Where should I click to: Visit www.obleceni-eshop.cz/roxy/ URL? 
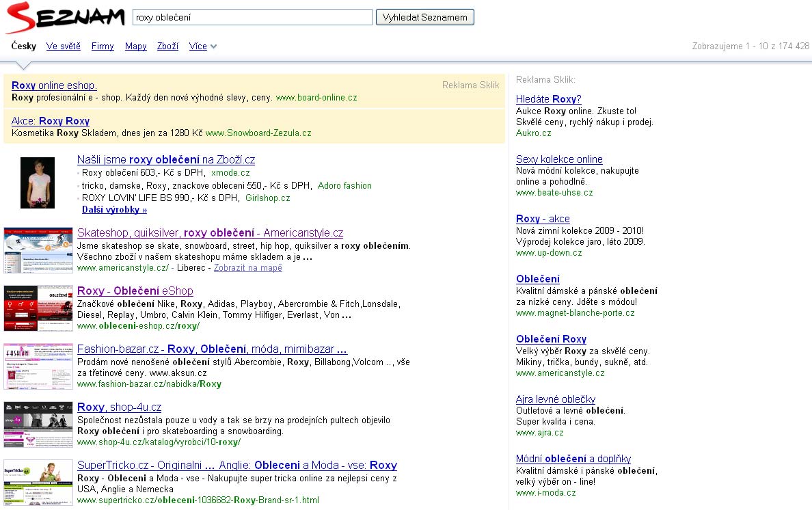tap(138, 325)
